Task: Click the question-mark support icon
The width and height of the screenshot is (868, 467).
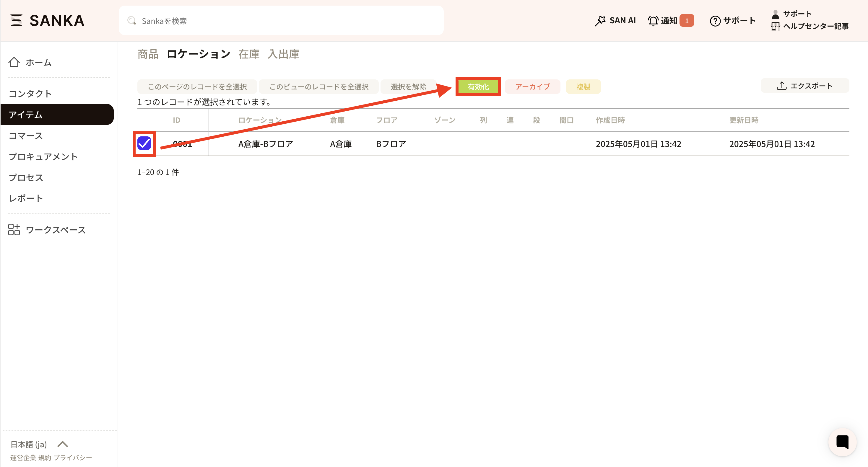Action: point(715,21)
